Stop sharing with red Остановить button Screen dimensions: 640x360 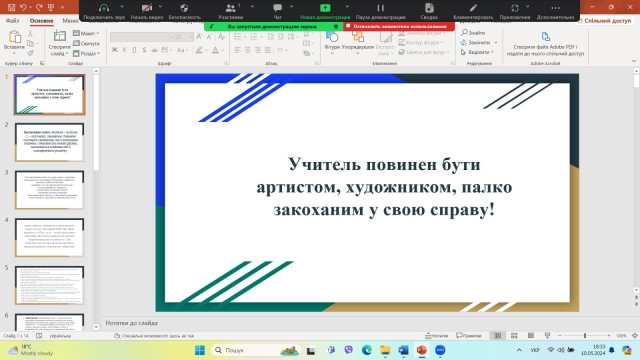[399, 27]
